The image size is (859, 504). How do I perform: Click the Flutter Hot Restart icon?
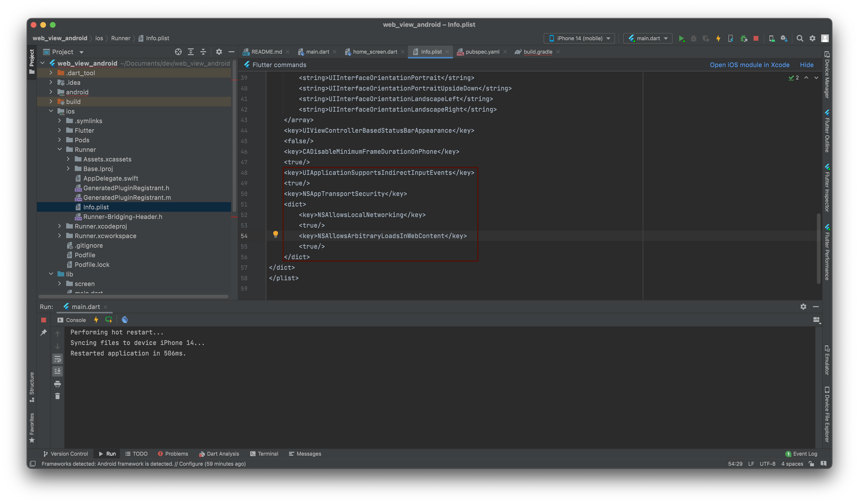point(109,320)
